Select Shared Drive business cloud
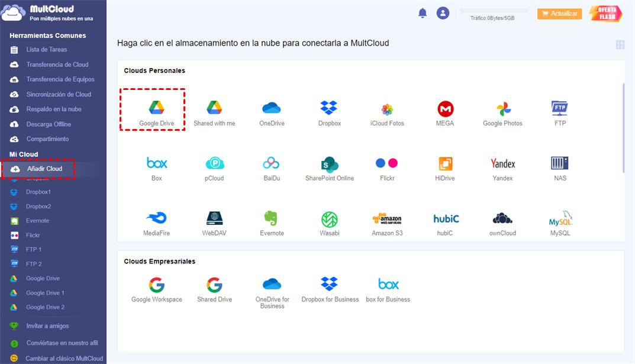 click(x=214, y=290)
